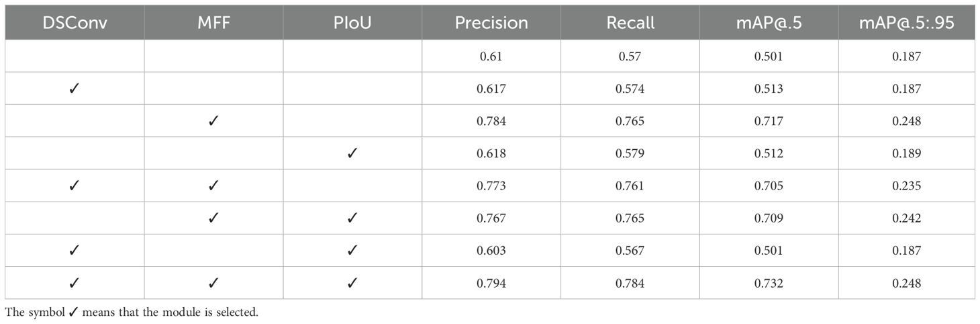Click the mAP@.5:.95 column header
Viewport: 980px width, 324px height.
point(906,22)
